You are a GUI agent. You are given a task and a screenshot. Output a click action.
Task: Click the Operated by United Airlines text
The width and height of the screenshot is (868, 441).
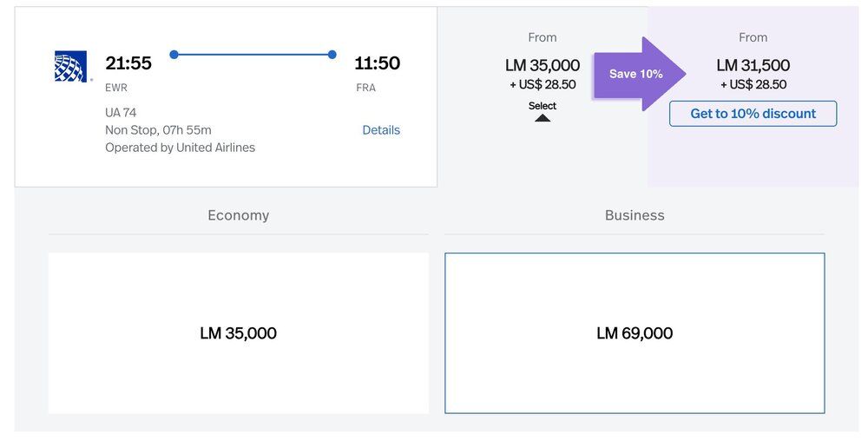(x=180, y=148)
